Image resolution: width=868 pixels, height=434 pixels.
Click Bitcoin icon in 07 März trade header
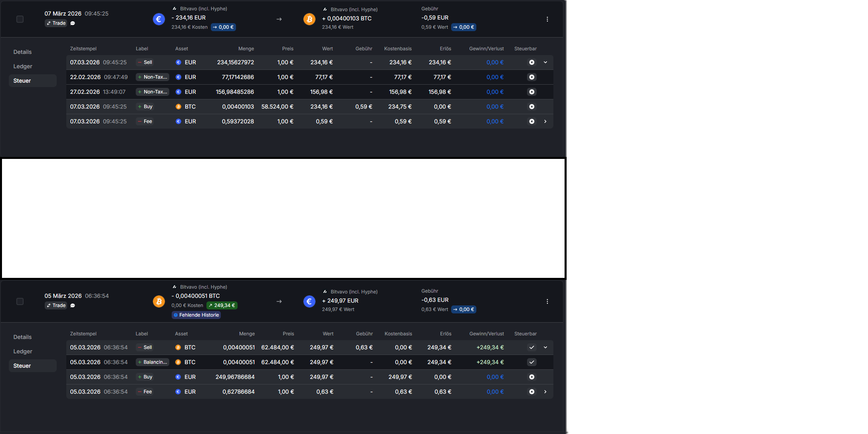(309, 19)
